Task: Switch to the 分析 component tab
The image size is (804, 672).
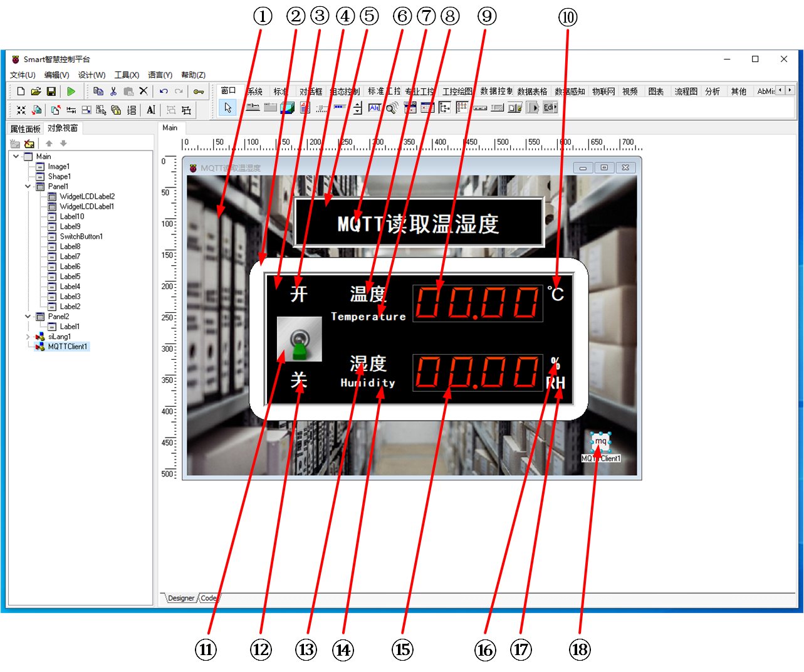Action: (713, 92)
